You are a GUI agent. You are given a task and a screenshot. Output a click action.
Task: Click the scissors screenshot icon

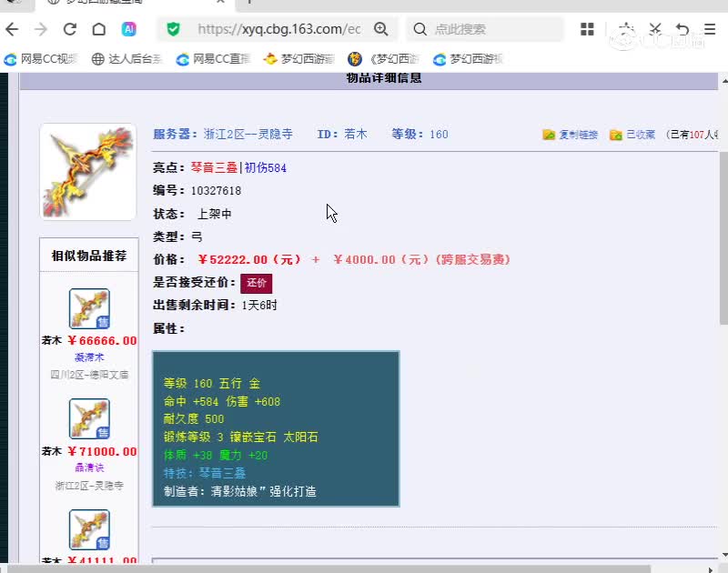[x=655, y=29]
